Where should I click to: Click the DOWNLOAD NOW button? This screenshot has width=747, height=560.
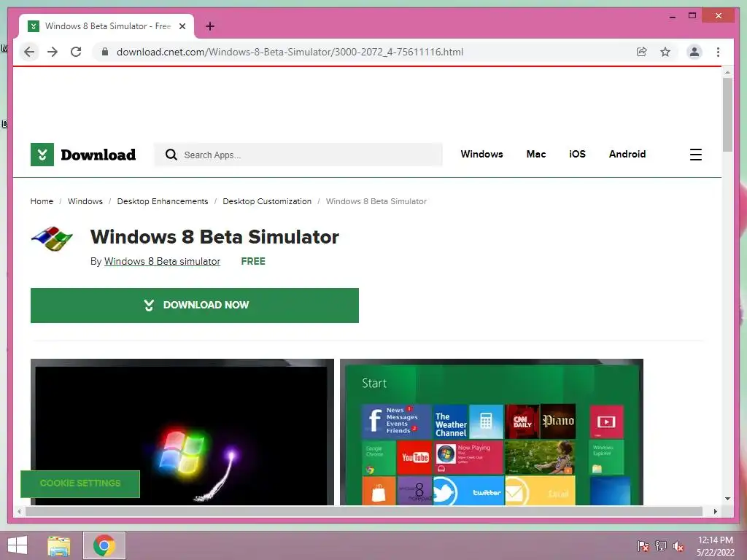(x=194, y=306)
